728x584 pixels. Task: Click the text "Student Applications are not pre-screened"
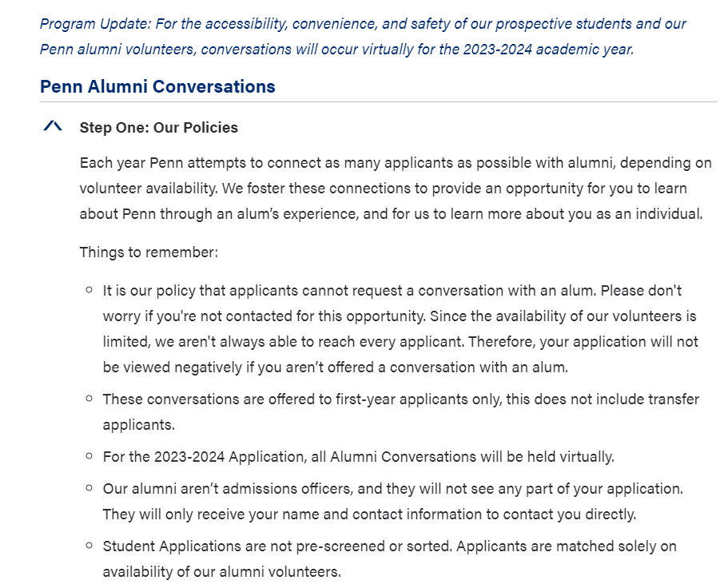[x=264, y=546]
